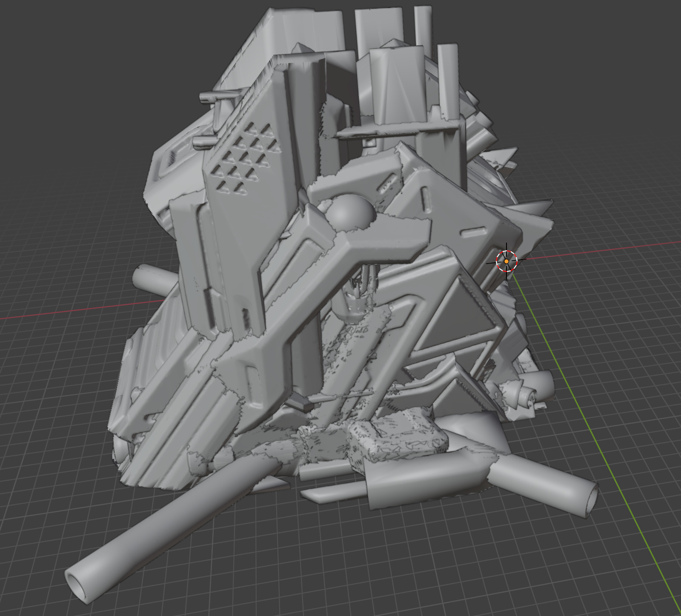Click the orange object origin dot
Image resolution: width=681 pixels, height=616 pixels.
[506, 261]
